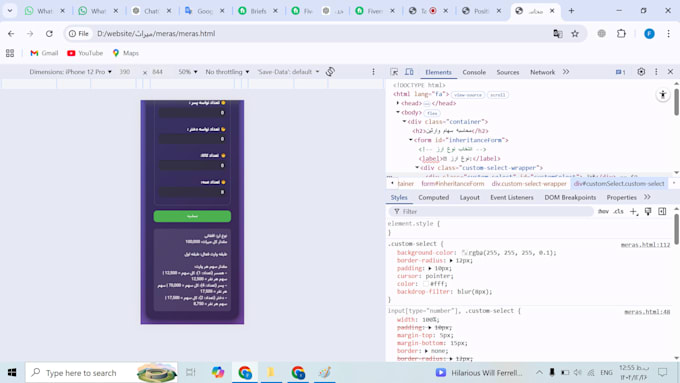Open the Chrome profile avatar

(649, 33)
